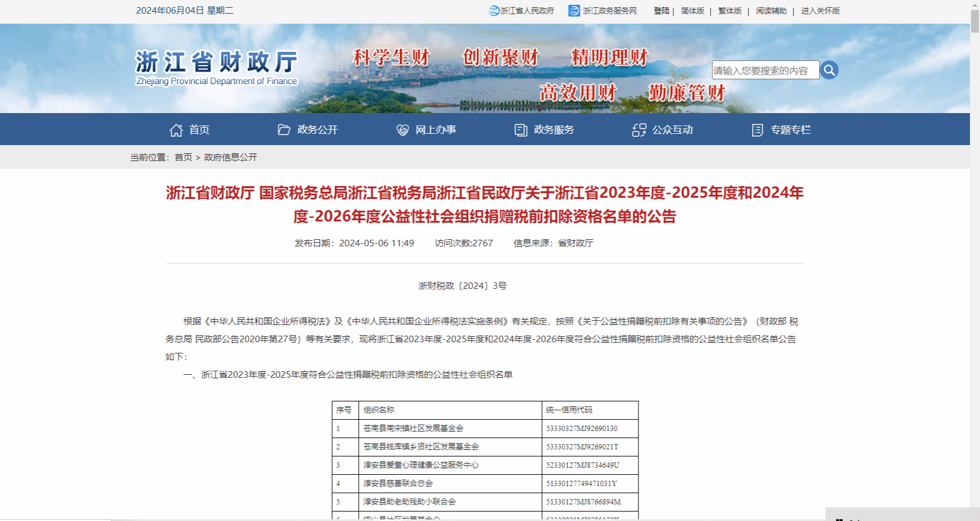Click the 浙江省人民政府 logo icon
This screenshot has width=980, height=521.
click(494, 11)
